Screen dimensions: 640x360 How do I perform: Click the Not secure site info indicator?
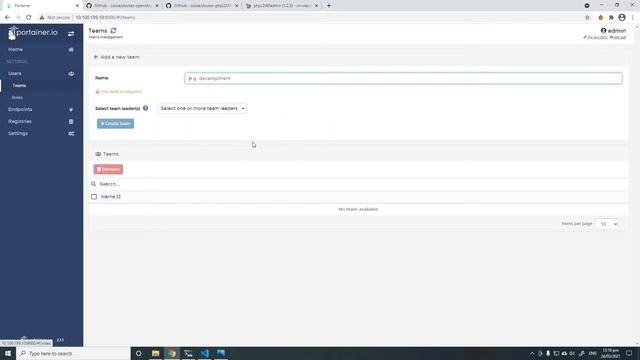point(55,18)
